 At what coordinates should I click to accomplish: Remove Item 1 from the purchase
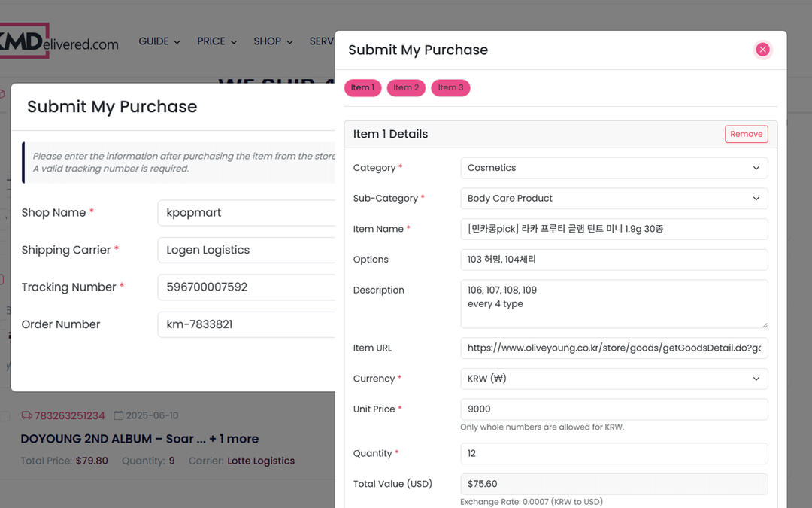point(747,134)
